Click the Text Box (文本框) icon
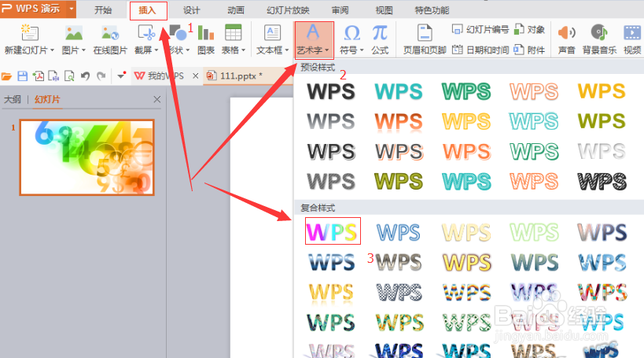 (272, 32)
